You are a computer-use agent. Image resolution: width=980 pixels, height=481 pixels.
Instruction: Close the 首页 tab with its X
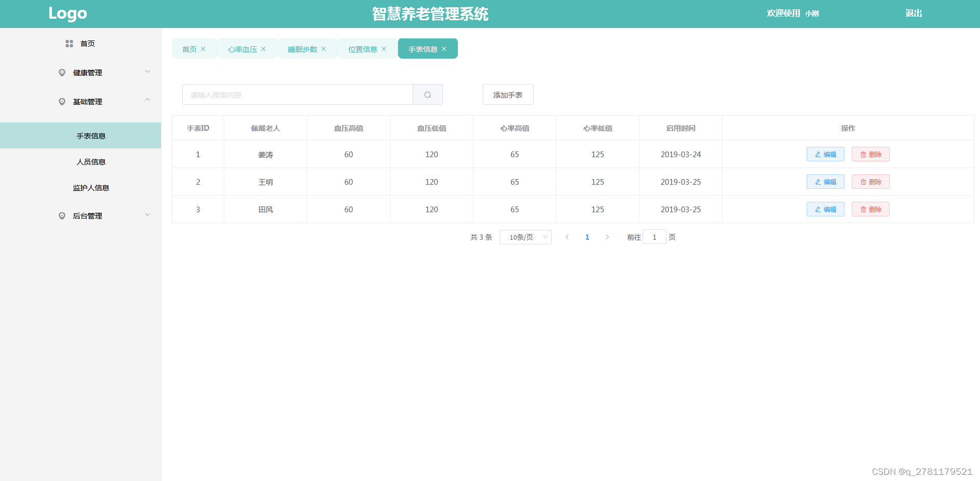point(203,49)
